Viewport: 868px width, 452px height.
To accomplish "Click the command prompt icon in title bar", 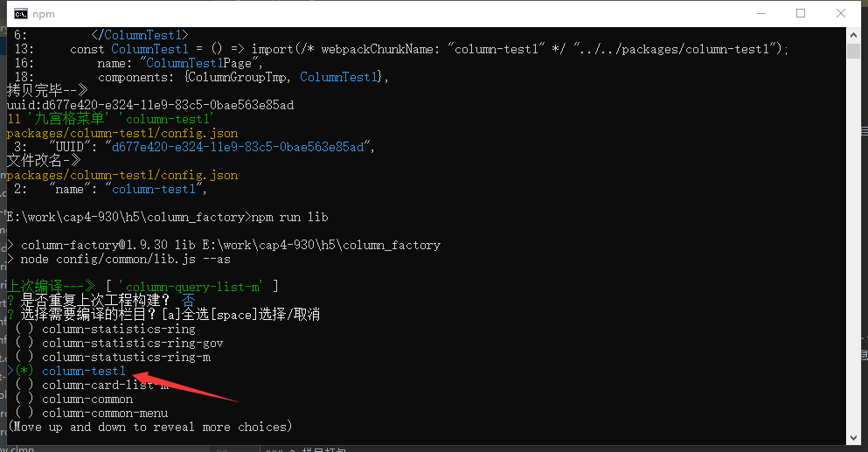I will 20,13.
